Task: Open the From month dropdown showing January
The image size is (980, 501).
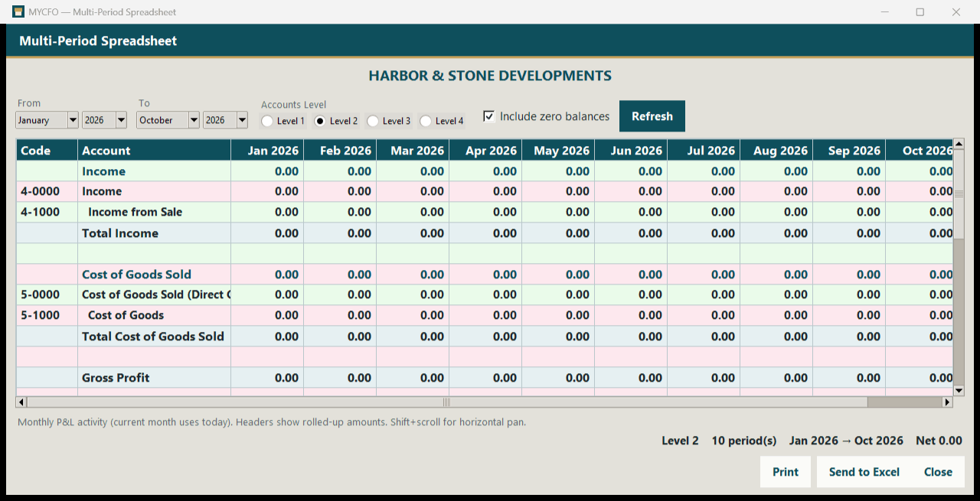Action: (x=47, y=120)
